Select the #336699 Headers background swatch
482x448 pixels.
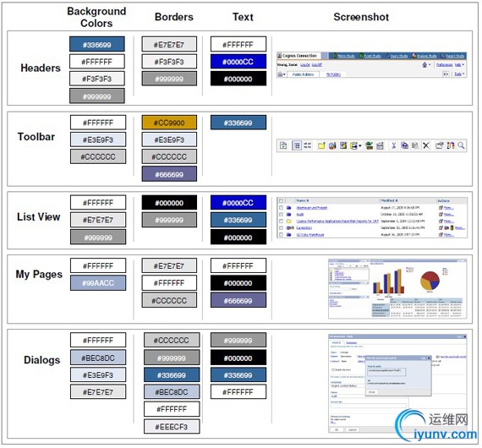97,44
